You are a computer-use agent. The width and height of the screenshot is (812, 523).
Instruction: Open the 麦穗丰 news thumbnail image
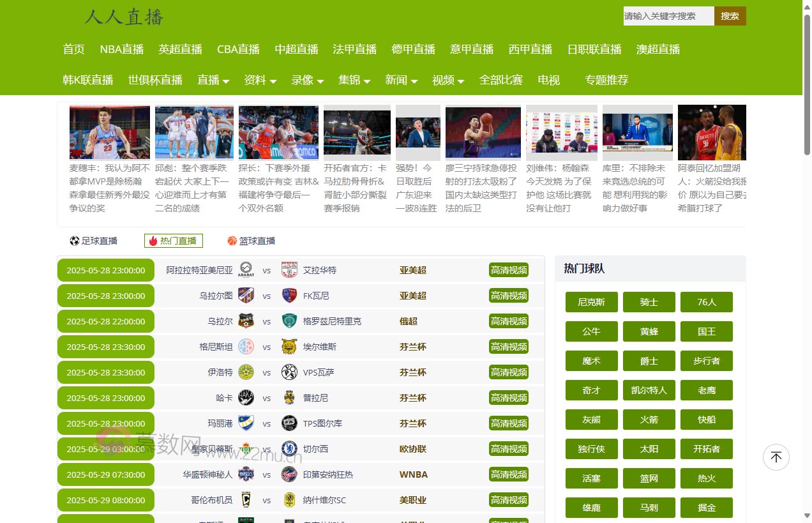point(110,132)
